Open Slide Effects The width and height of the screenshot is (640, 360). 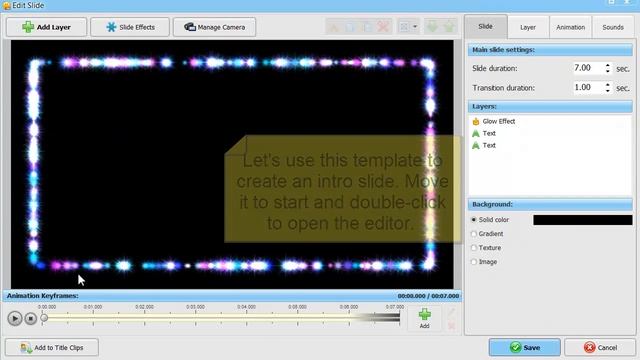point(130,27)
